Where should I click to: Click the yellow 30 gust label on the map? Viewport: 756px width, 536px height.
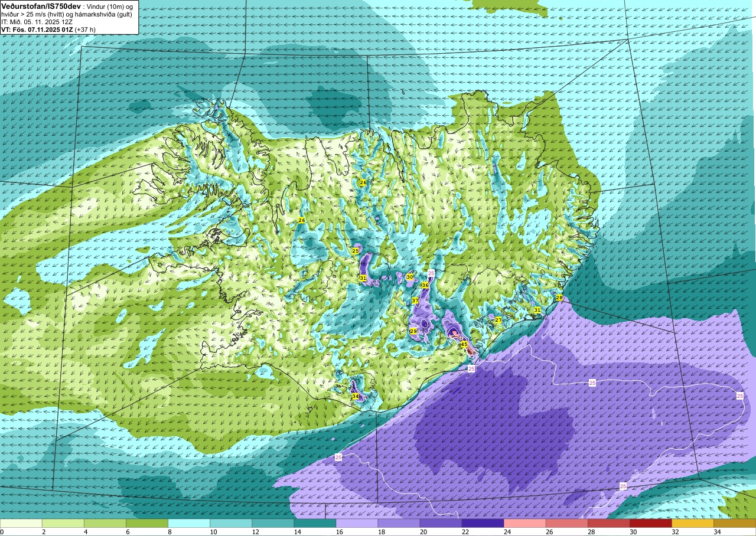(x=410, y=277)
